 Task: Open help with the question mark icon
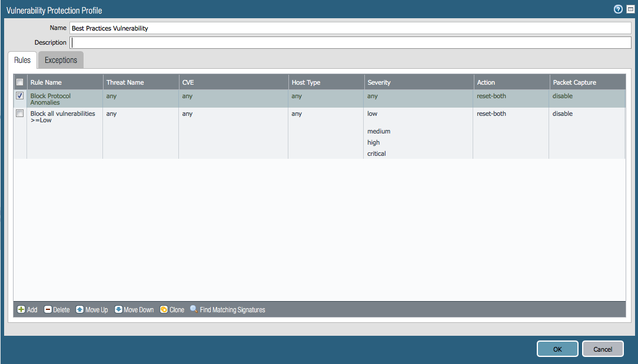pos(618,9)
